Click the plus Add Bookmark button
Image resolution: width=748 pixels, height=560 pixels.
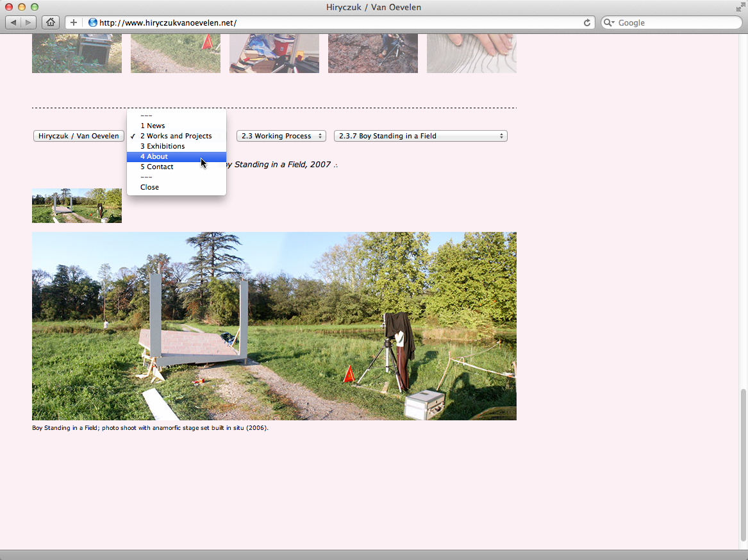click(74, 22)
